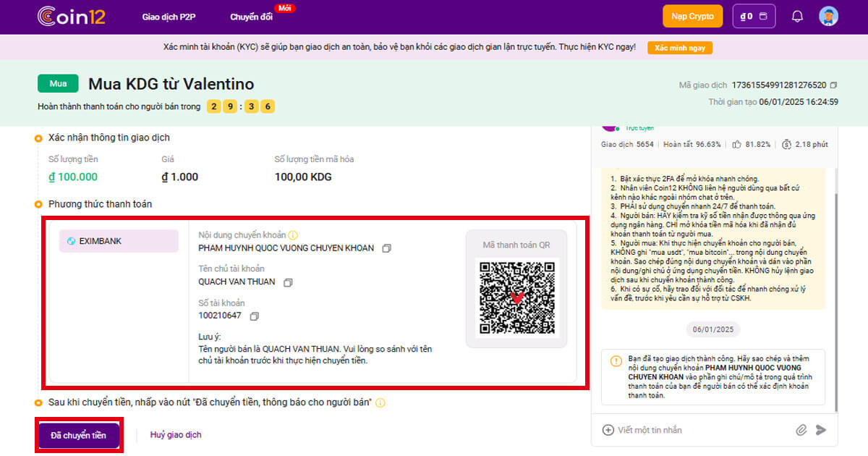Focus the Viết một tin nhắn field
The height and width of the screenshot is (456, 868).
694,430
